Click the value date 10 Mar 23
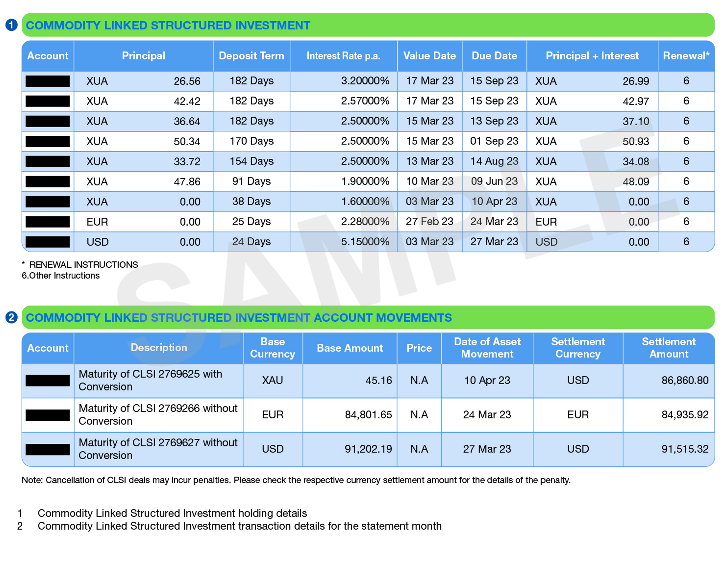This screenshot has height=564, width=728. coord(429,181)
